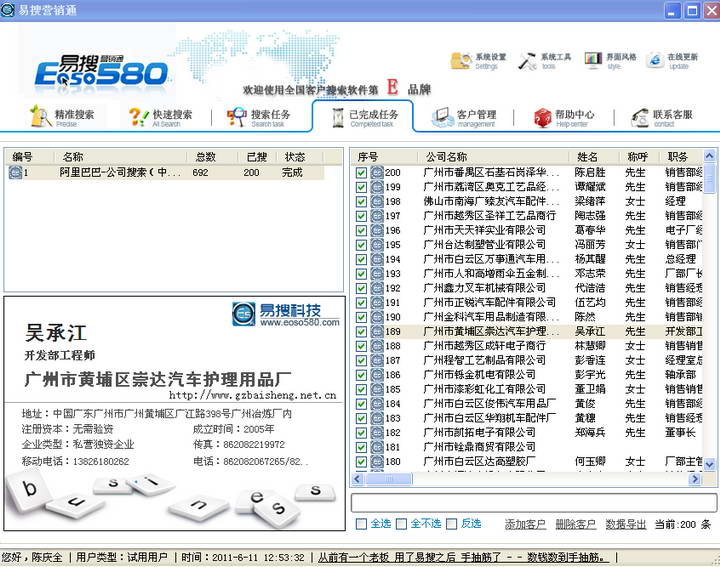
Task: Switch to 已完成任务 tab
Action: pos(364,117)
